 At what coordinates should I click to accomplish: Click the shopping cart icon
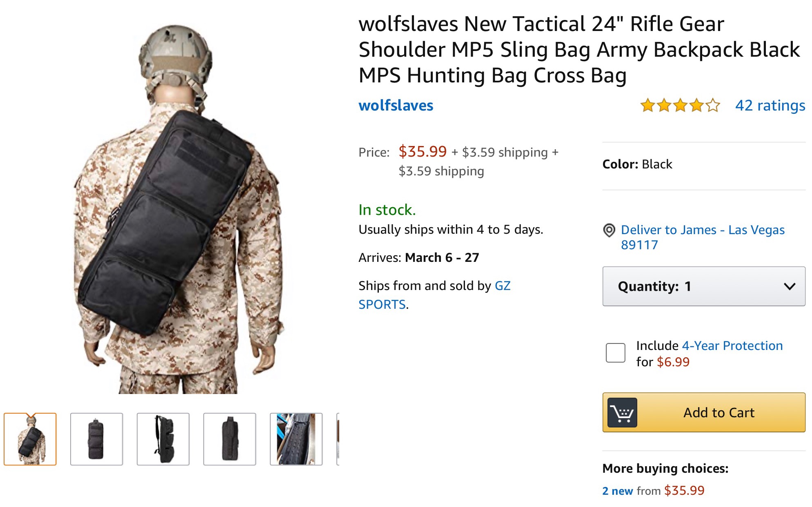pyautogui.click(x=622, y=412)
